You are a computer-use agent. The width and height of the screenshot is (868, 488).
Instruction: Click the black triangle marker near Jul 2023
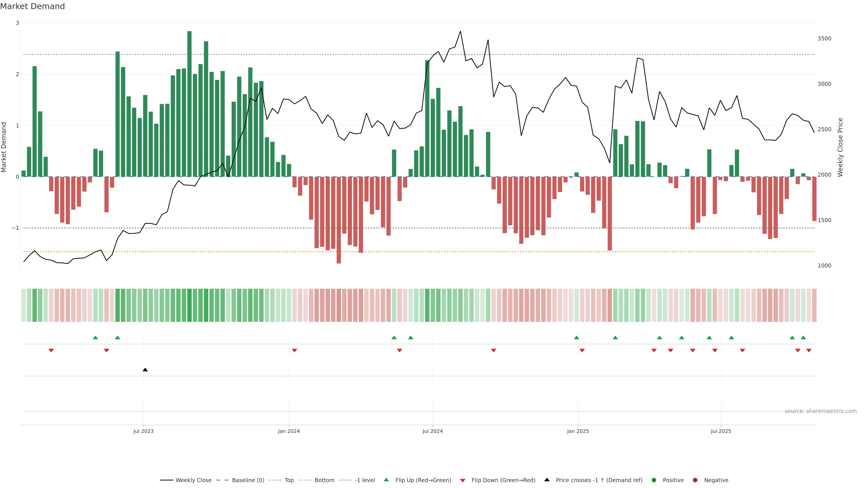[145, 370]
